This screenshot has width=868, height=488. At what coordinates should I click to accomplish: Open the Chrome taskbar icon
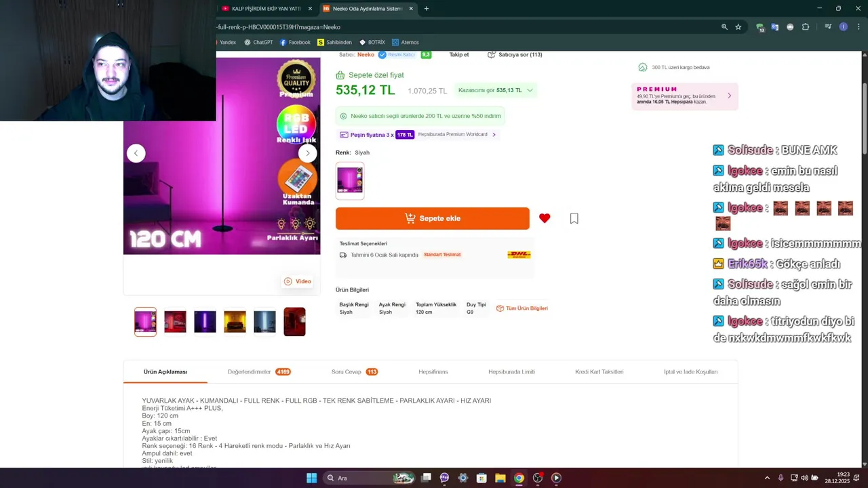pos(519,478)
